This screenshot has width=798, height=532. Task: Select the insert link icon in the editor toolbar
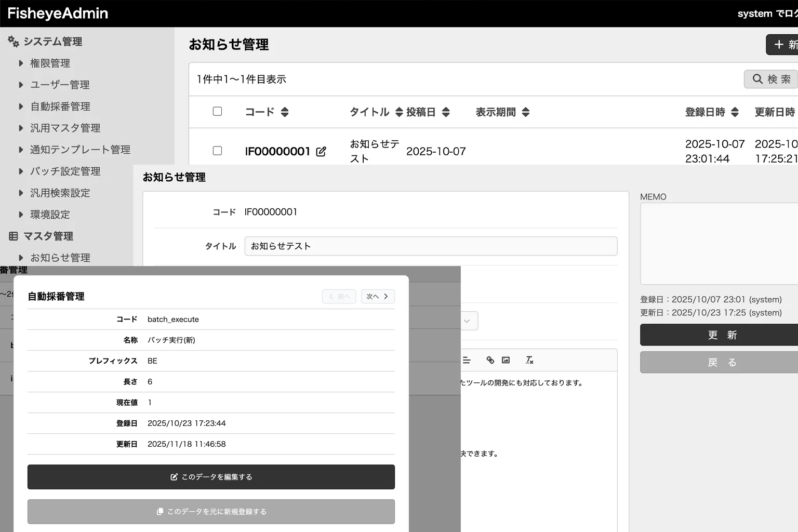[x=490, y=360]
